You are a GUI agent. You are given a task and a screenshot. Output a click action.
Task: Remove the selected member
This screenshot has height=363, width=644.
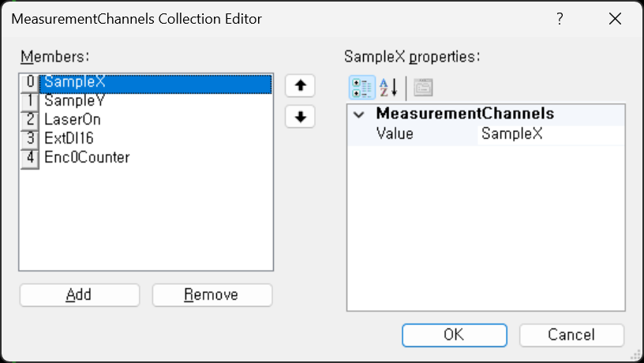tap(212, 295)
